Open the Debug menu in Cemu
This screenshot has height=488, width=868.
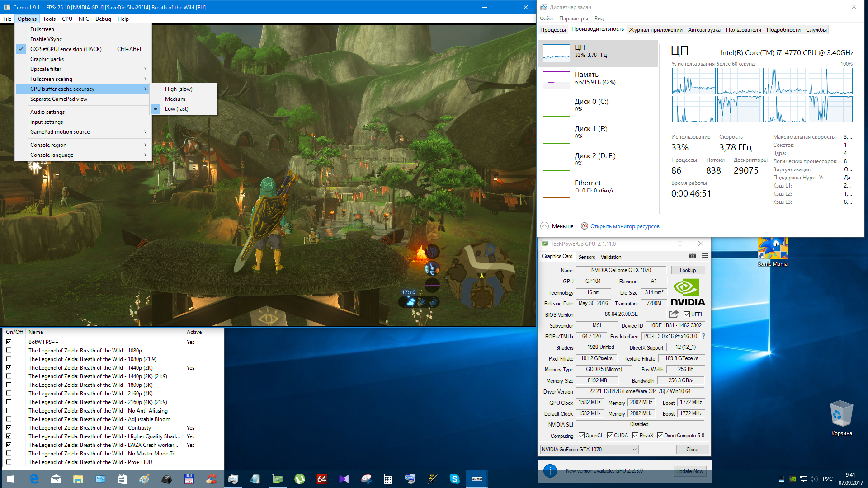pyautogui.click(x=103, y=19)
